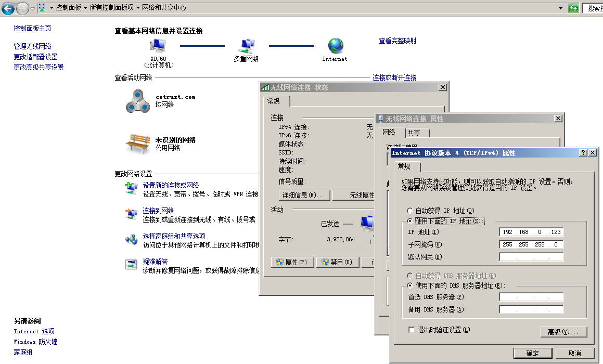Close the wireless connection status window

pos(443,87)
